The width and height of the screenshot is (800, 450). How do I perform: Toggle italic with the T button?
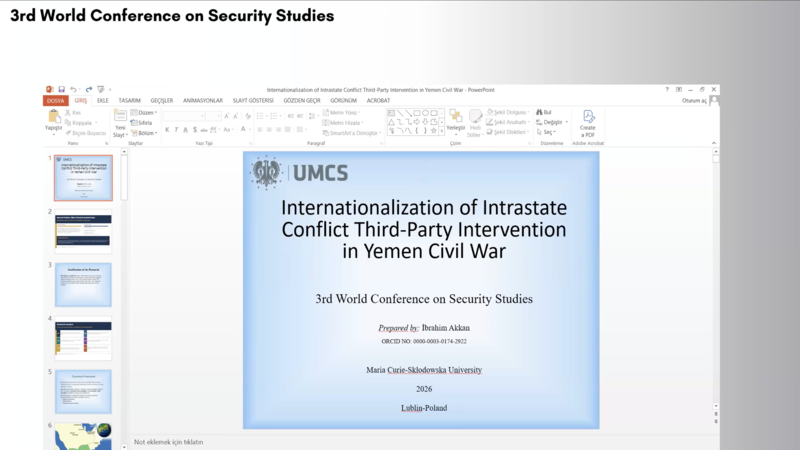click(x=176, y=130)
